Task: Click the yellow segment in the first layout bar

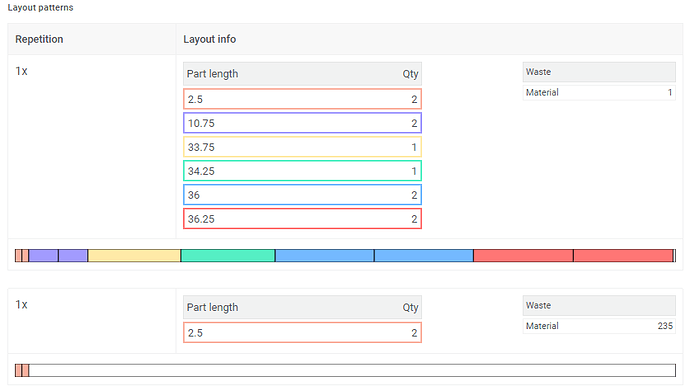Action: pos(134,256)
